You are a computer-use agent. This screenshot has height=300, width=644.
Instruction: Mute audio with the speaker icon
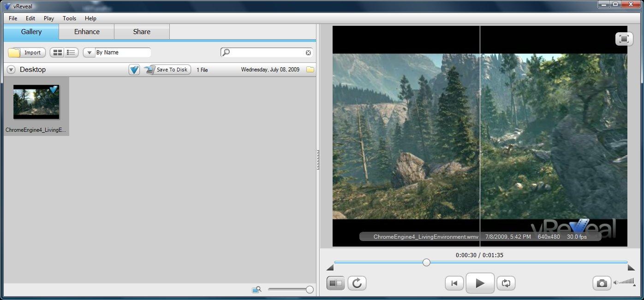tap(616, 283)
